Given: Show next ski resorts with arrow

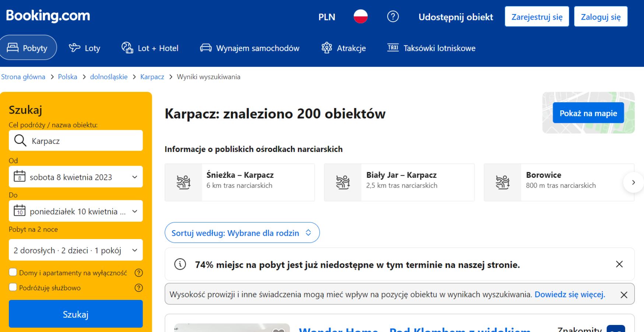Looking at the screenshot, I should click(633, 182).
